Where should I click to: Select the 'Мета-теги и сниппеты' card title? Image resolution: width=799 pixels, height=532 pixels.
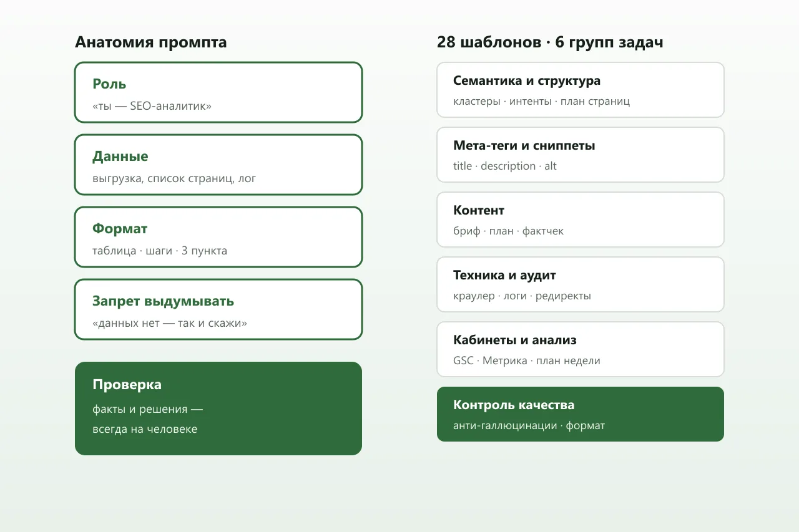coord(524,145)
